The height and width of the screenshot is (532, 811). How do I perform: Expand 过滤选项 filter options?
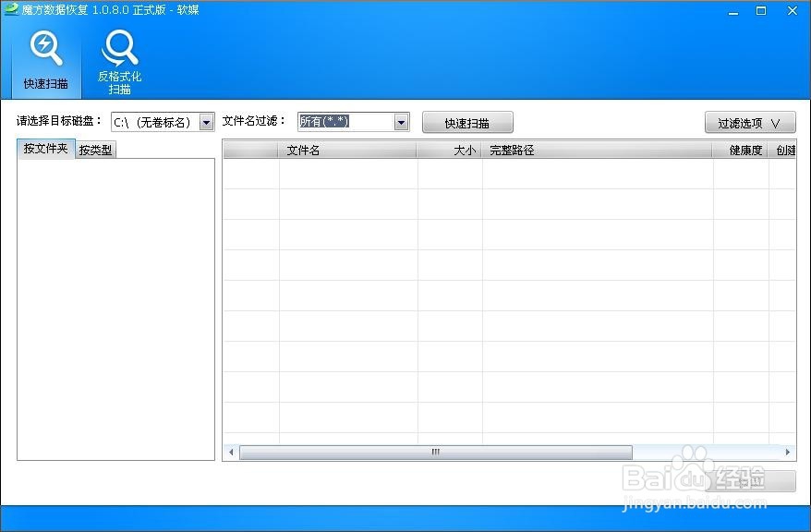coord(750,123)
